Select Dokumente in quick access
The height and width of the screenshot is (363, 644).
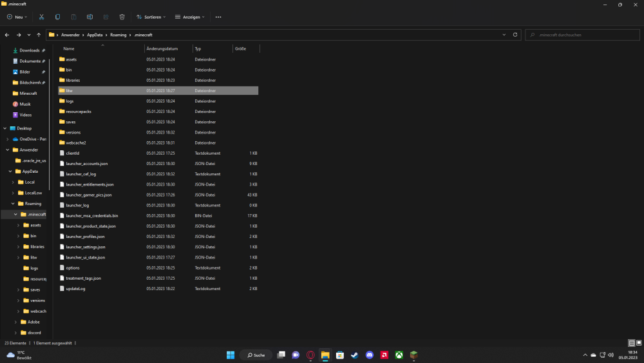[29, 61]
